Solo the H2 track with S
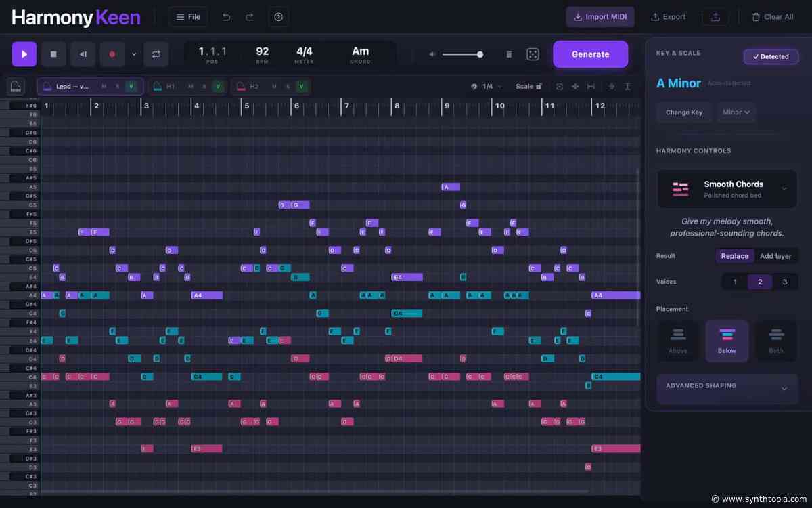This screenshot has width=812, height=508. click(288, 87)
